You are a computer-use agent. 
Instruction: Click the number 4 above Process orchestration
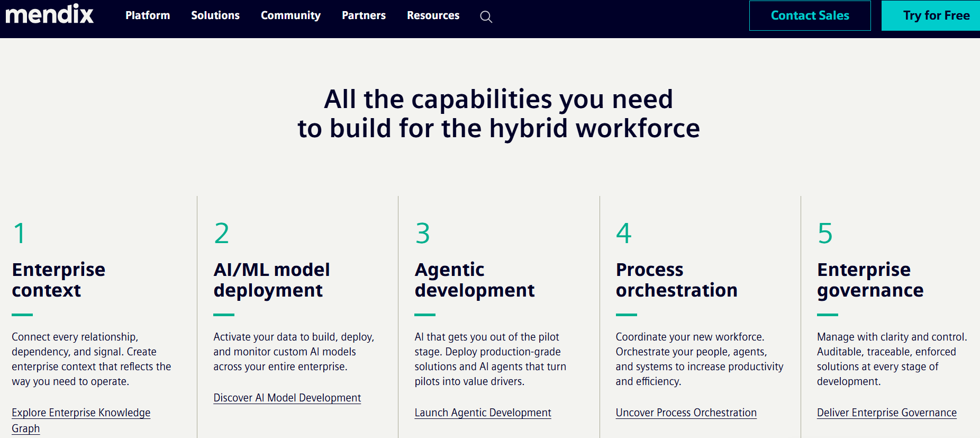pyautogui.click(x=623, y=233)
